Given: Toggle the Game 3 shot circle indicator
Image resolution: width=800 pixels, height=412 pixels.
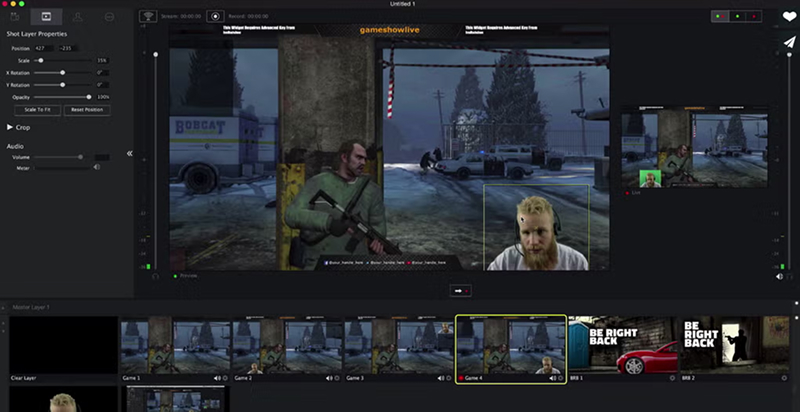Looking at the screenshot, I should point(448,378).
